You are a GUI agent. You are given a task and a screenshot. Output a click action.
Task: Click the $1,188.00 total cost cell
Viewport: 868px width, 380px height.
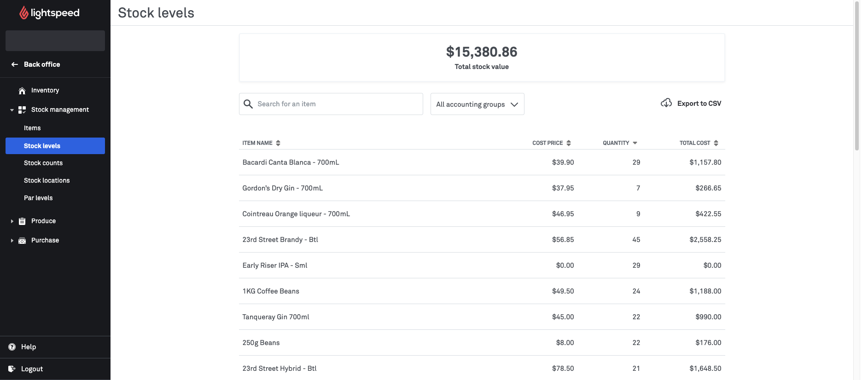pyautogui.click(x=705, y=291)
